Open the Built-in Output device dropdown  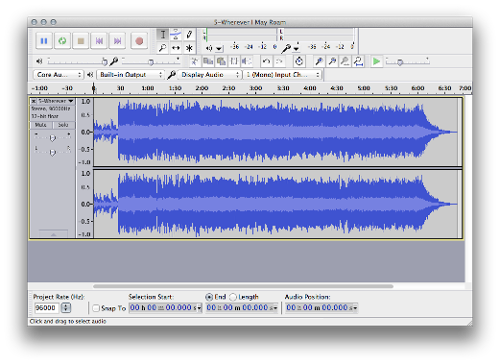coord(130,75)
